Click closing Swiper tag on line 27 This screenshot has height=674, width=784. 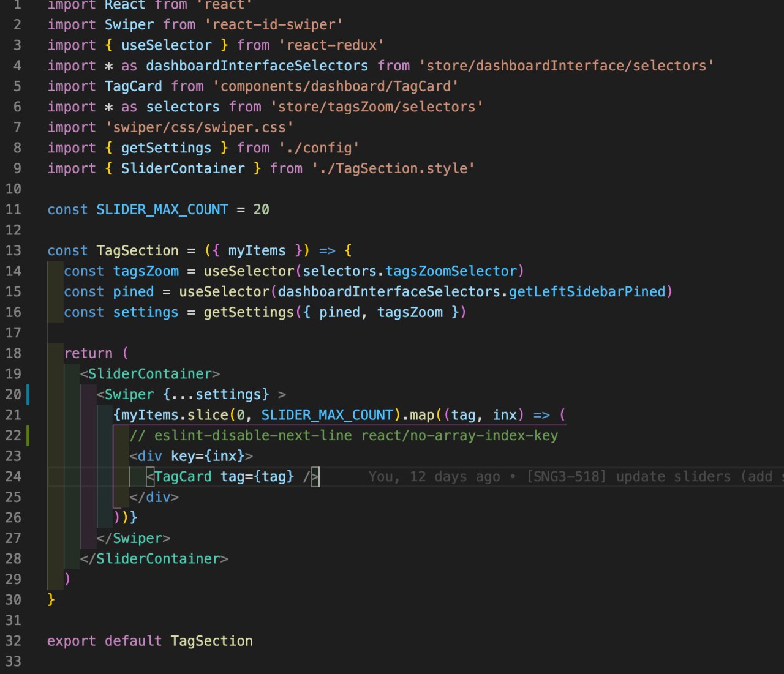pyautogui.click(x=133, y=538)
